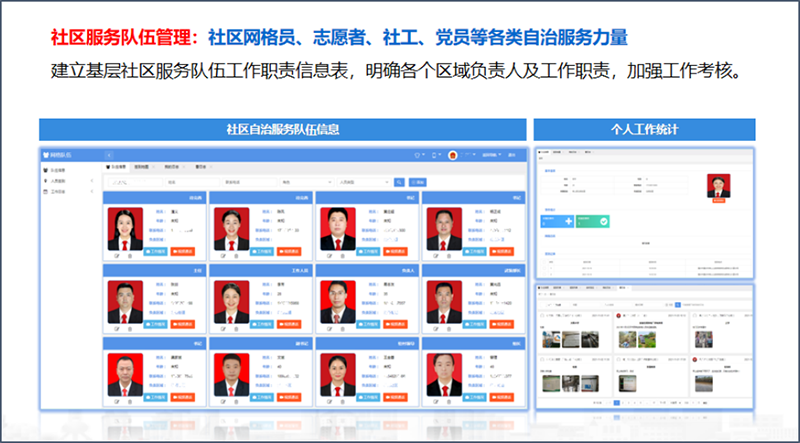Tick the checkbox on the lower-left work log card
This screenshot has width=800, height=443.
tap(542, 359)
